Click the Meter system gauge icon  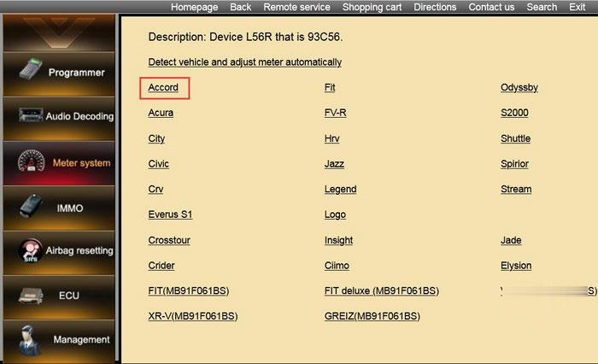pyautogui.click(x=32, y=161)
